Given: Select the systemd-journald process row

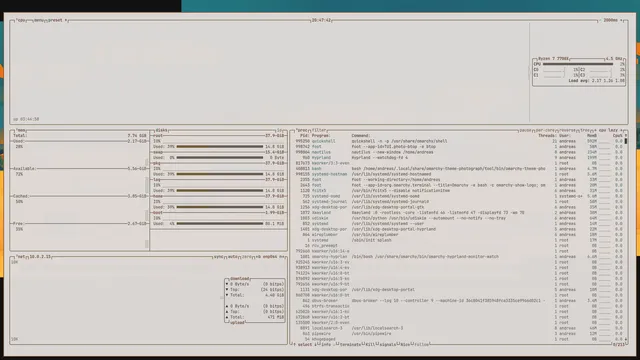Looking at the screenshot, I should coord(459,202).
